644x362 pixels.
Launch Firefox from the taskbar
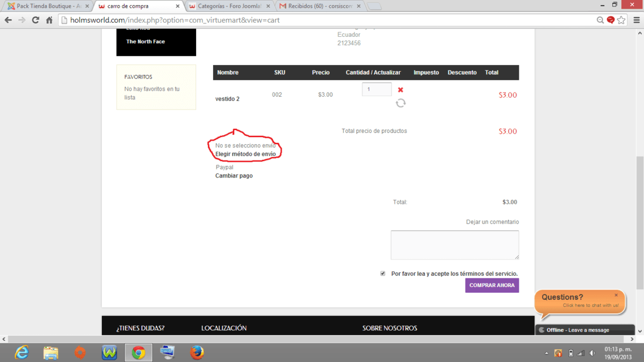pos(197,353)
